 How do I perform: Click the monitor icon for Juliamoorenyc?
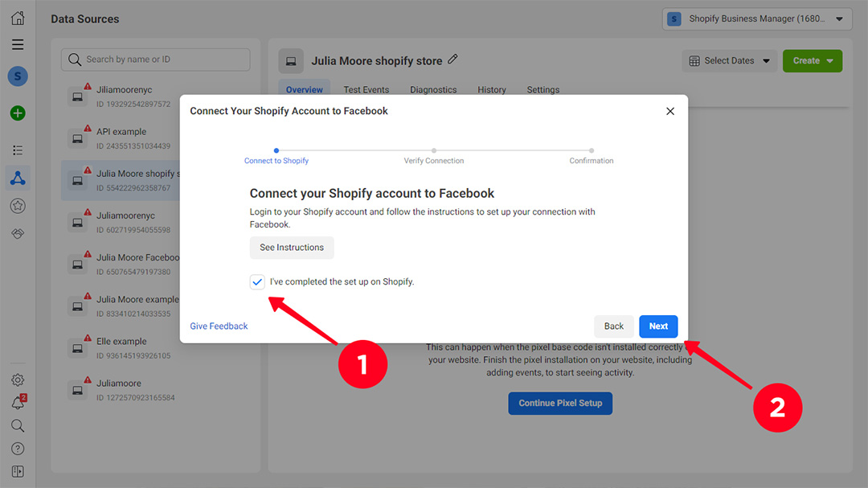[77, 223]
